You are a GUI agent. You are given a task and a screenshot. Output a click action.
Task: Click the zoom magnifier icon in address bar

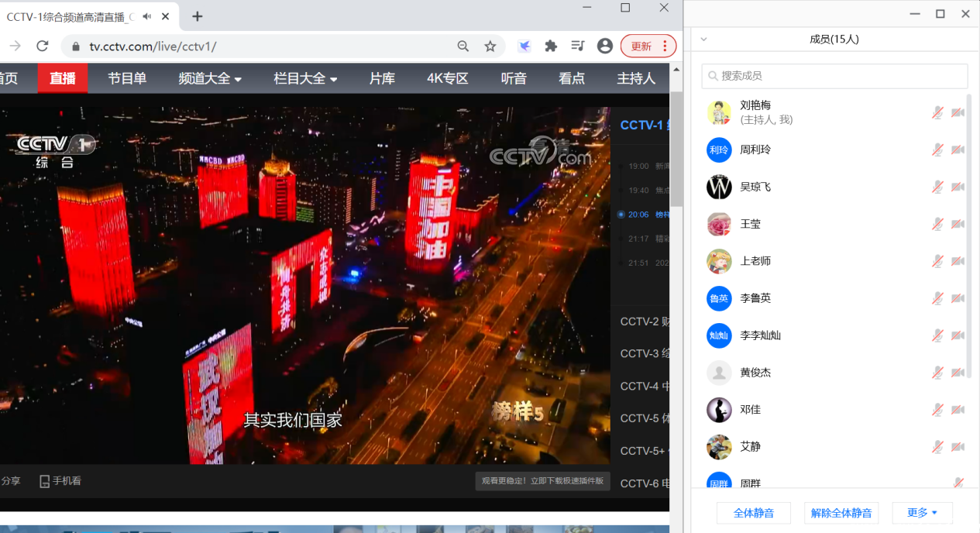[x=463, y=46]
